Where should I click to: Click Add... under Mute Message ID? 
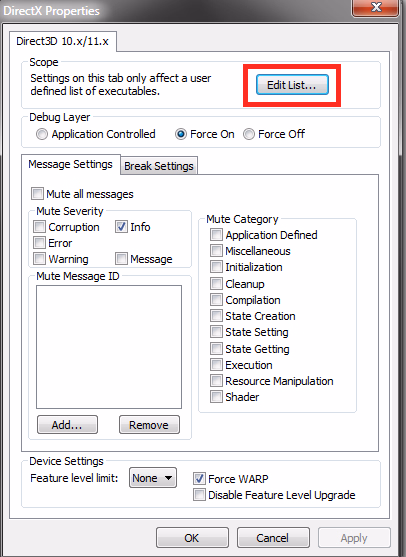click(67, 425)
